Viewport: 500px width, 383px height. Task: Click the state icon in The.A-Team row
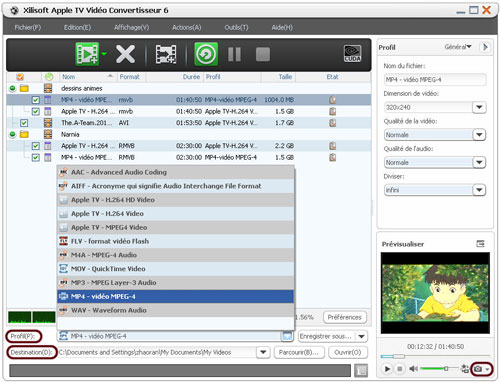click(332, 123)
